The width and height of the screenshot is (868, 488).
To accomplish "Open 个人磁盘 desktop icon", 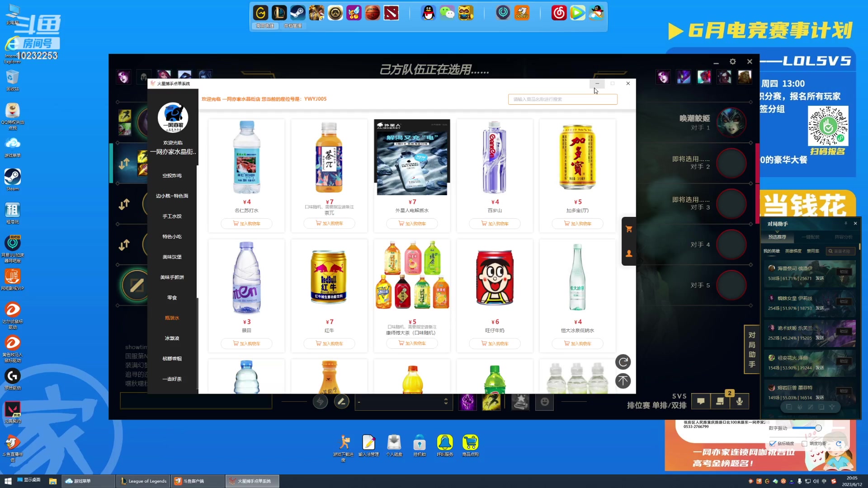I will point(394,446).
